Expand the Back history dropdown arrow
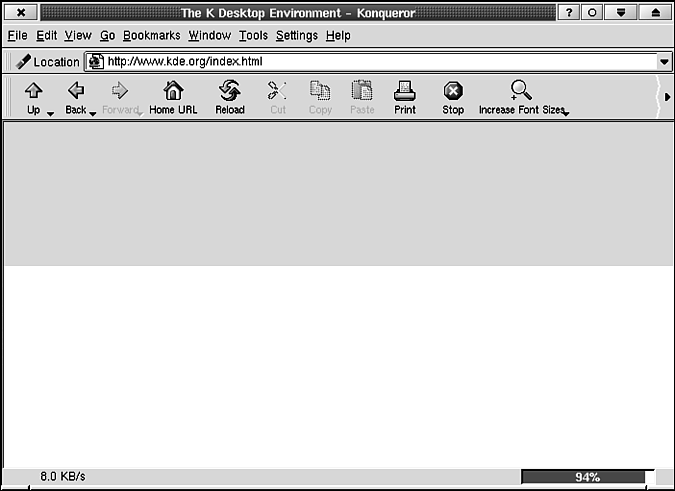The image size is (675, 491). (93, 114)
